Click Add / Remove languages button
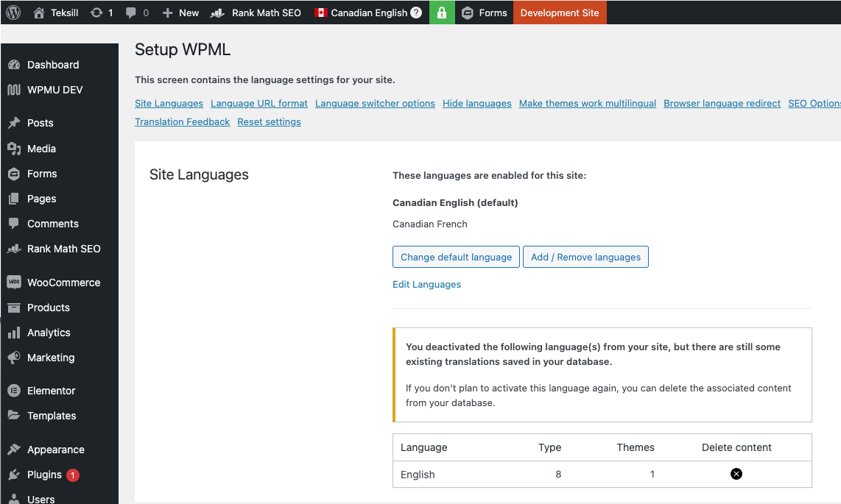This screenshot has height=504, width=841. point(585,257)
